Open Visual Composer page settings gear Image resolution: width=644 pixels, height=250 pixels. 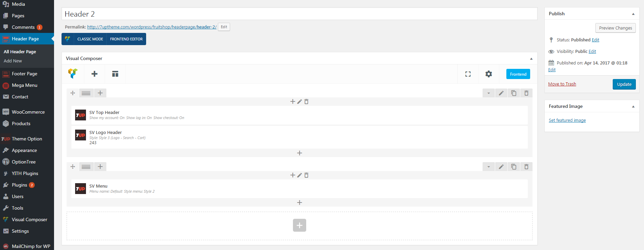489,74
